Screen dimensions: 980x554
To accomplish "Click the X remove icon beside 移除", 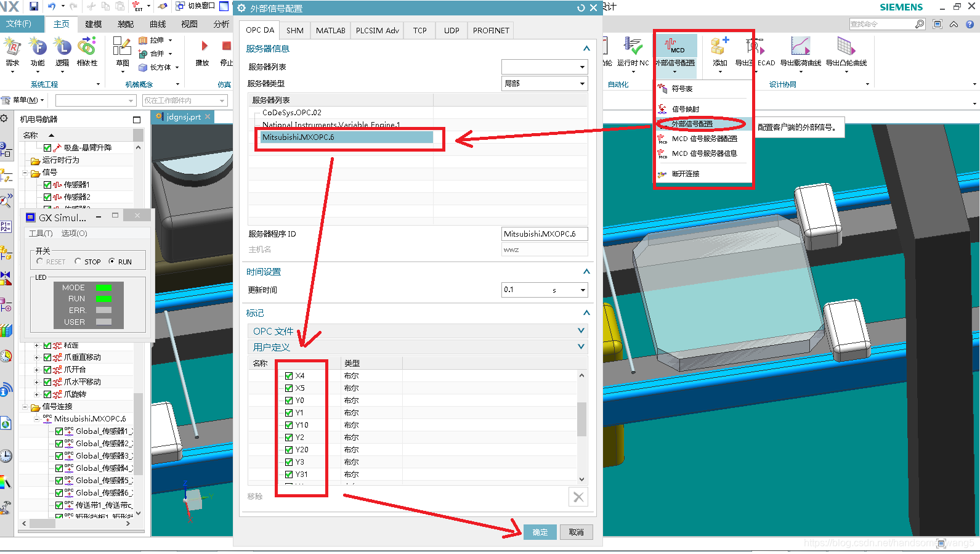I will pyautogui.click(x=578, y=497).
